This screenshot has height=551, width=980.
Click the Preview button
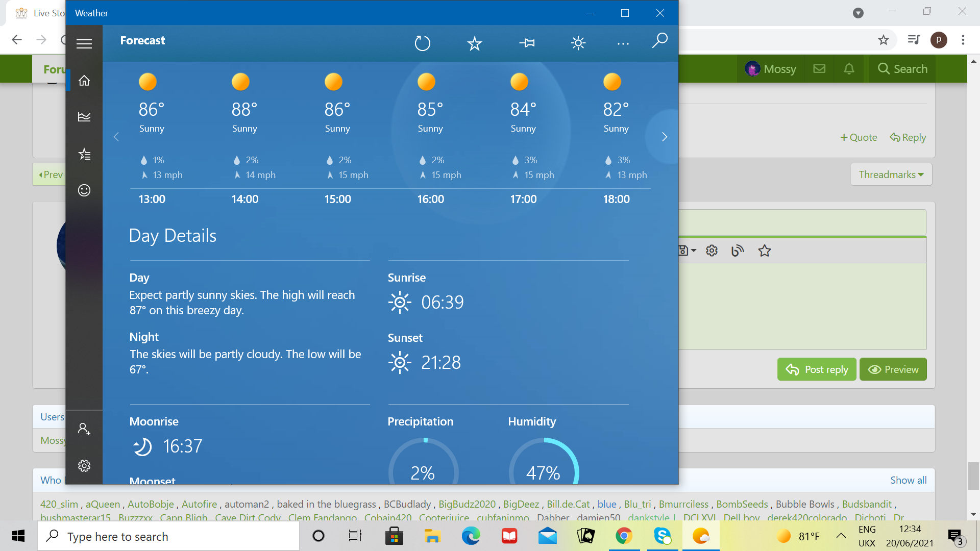[x=893, y=369]
